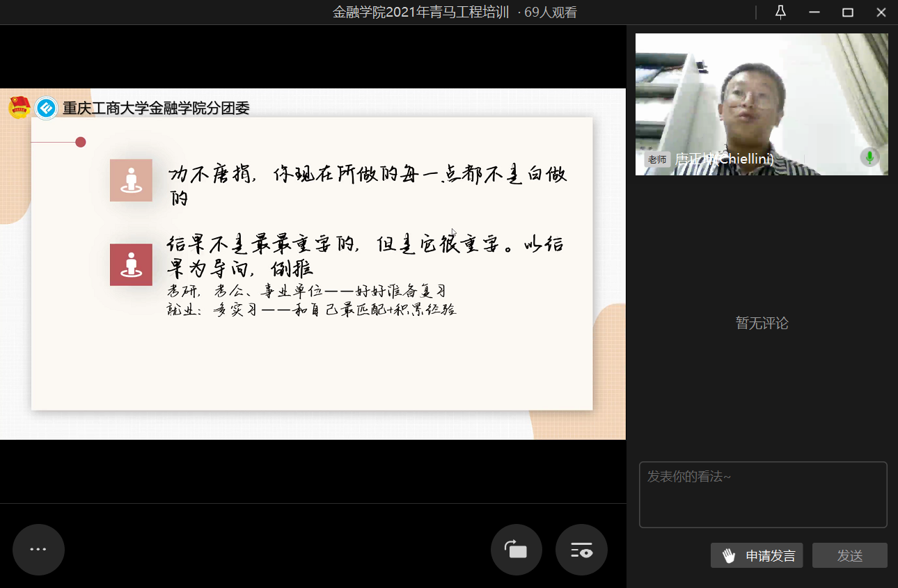Close the live stream window
The image size is (898, 588).
pos(881,13)
